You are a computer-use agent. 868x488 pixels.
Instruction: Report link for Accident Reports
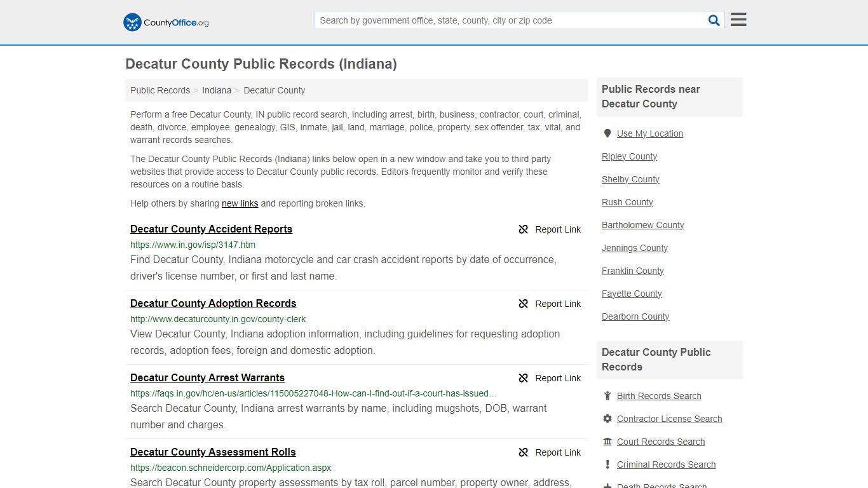[x=558, y=229]
